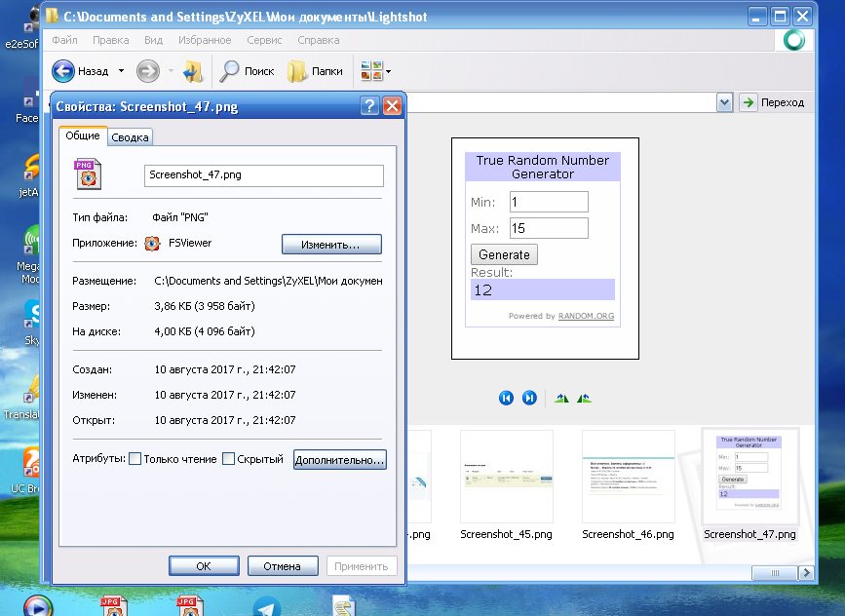Rotate image clockwise in preview
The height and width of the screenshot is (616, 845).
click(x=561, y=398)
